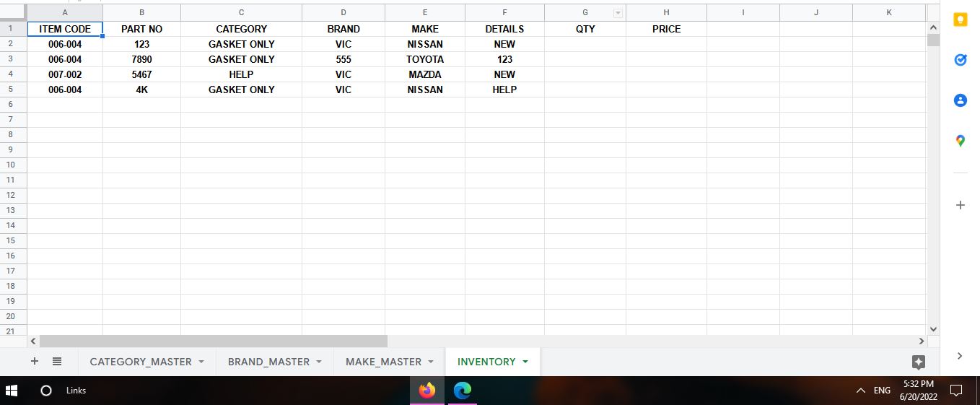Switch to BRAND_MASTER sheet tab
980x405 pixels.
pos(268,362)
